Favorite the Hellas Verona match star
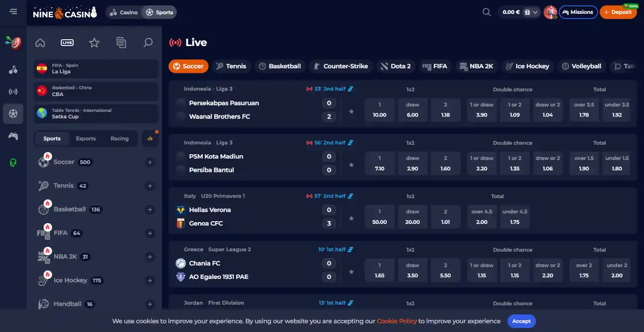644x332 pixels. click(x=351, y=219)
